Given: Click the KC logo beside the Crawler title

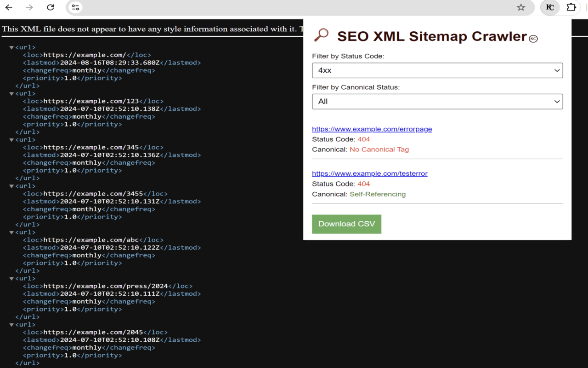Looking at the screenshot, I should click(532, 39).
